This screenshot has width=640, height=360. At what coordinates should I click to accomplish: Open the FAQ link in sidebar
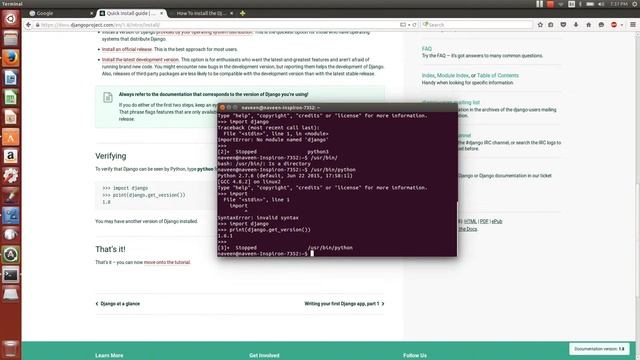point(427,49)
